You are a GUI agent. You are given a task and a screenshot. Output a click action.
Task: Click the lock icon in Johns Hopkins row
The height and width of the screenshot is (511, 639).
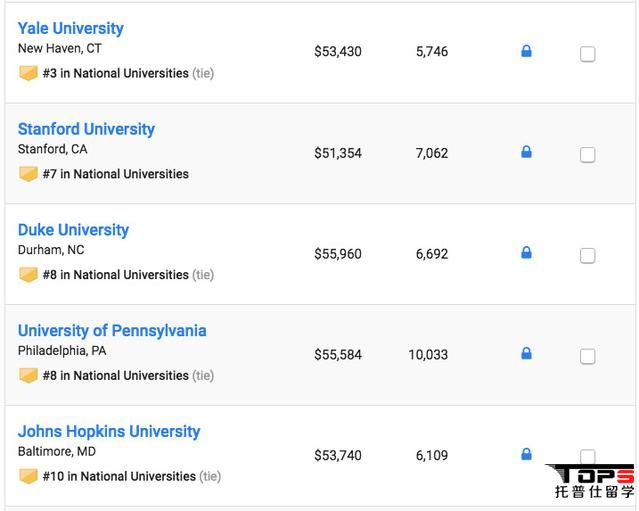(x=526, y=455)
